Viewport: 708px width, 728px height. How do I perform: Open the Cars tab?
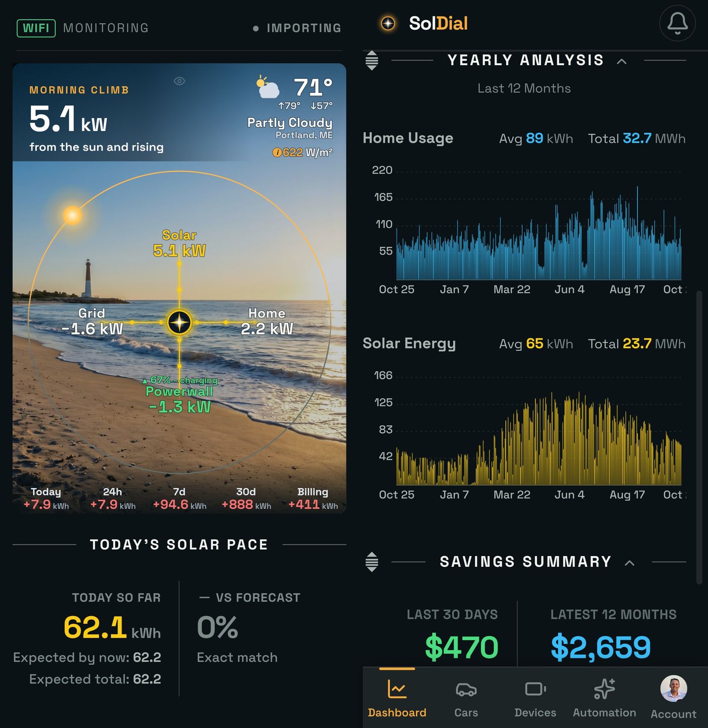click(x=466, y=698)
